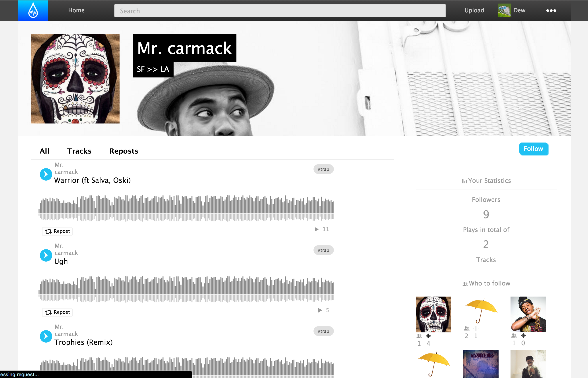The height and width of the screenshot is (378, 588).
Task: Repost the Ugh track
Action: coord(57,312)
